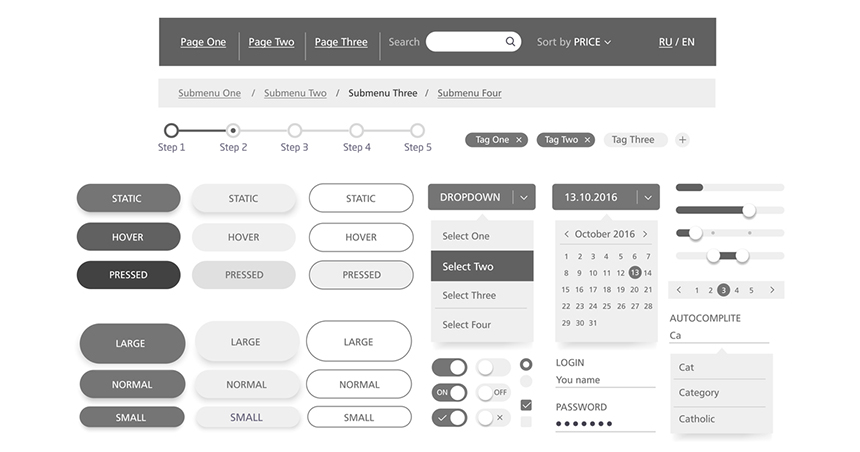Screen dimensions: 860x452
Task: Add a new tag with plus icon
Action: click(682, 140)
